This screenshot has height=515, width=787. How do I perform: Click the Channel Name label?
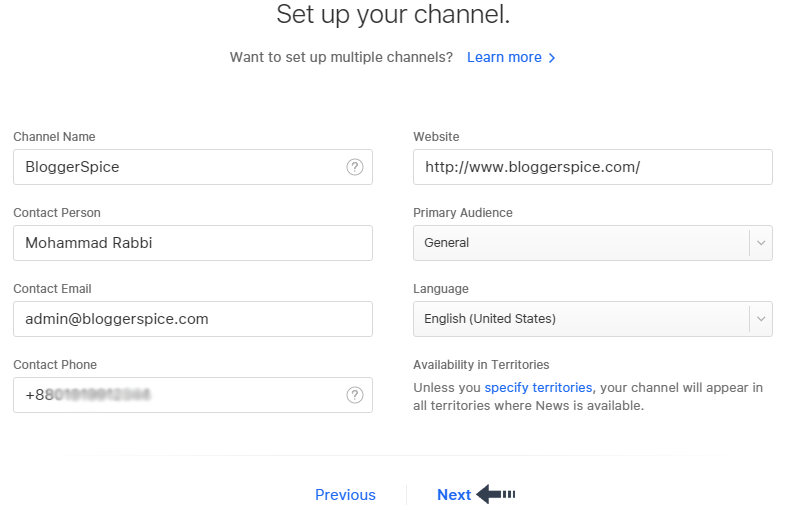[x=54, y=137]
